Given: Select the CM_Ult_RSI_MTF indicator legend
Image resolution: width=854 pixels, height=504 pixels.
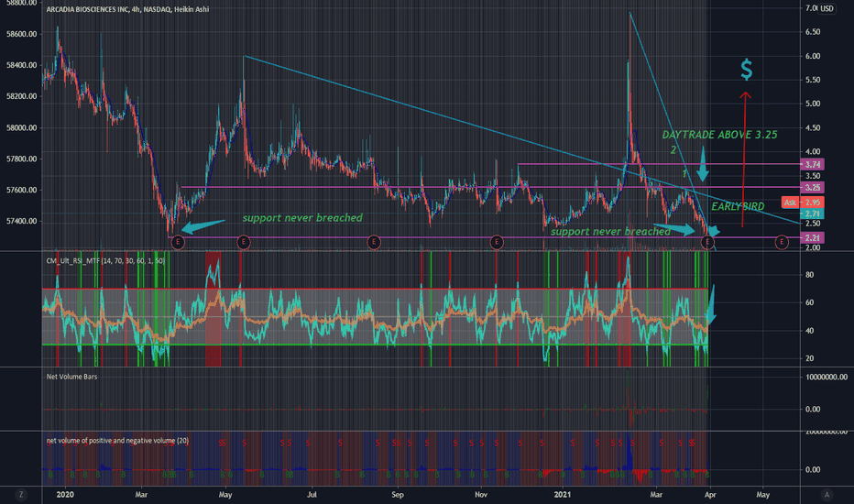Looking at the screenshot, I should click(x=105, y=261).
